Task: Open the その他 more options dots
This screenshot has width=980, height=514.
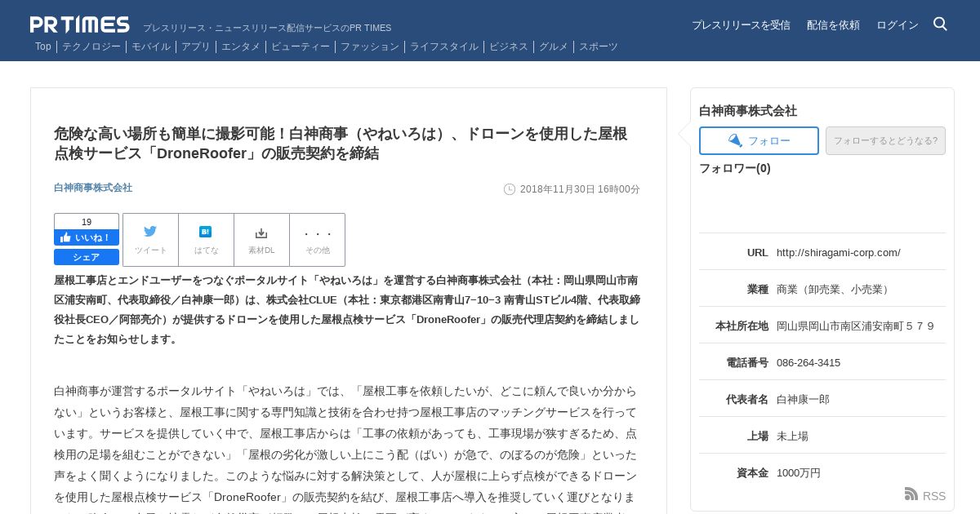Action: (318, 233)
